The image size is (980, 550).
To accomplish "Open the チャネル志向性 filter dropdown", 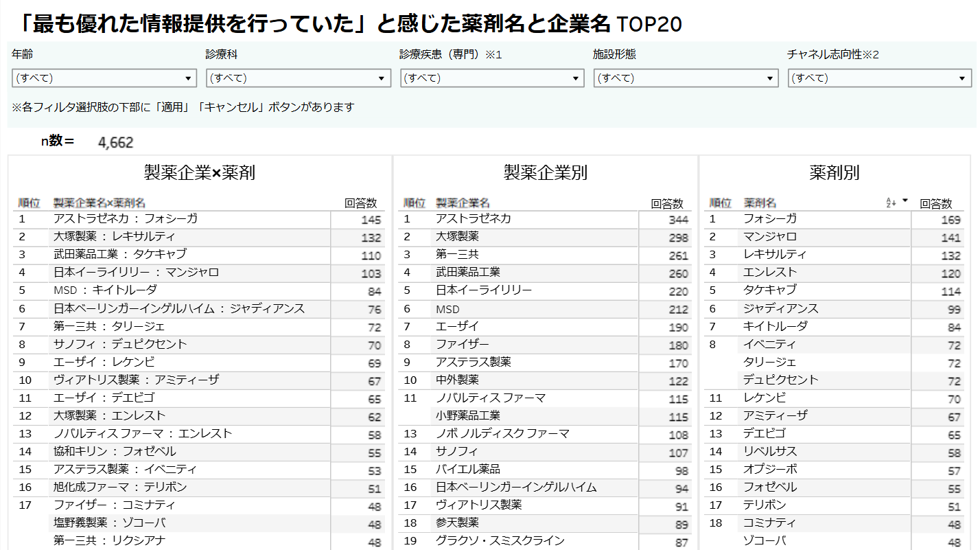I will tap(880, 78).
